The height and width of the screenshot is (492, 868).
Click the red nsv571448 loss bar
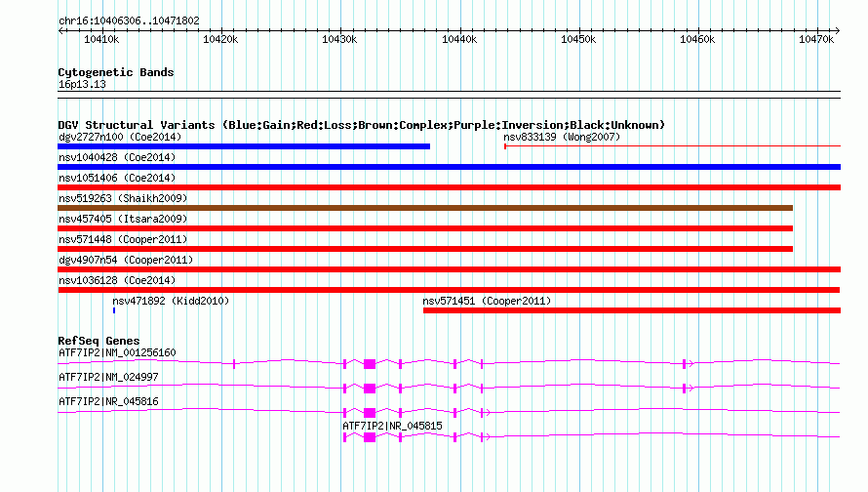425,249
